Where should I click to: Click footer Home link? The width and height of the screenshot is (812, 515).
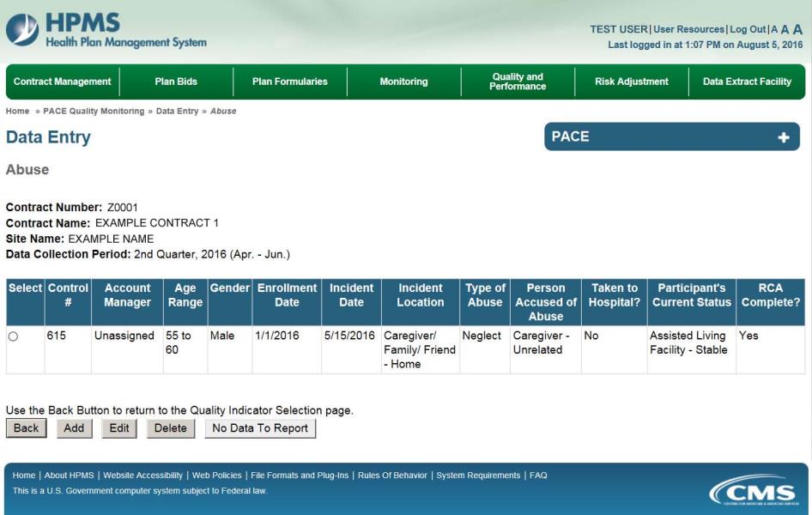[x=24, y=476]
